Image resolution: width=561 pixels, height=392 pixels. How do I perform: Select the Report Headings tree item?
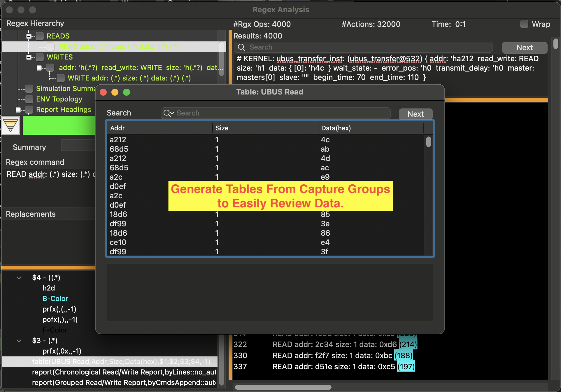pos(64,110)
